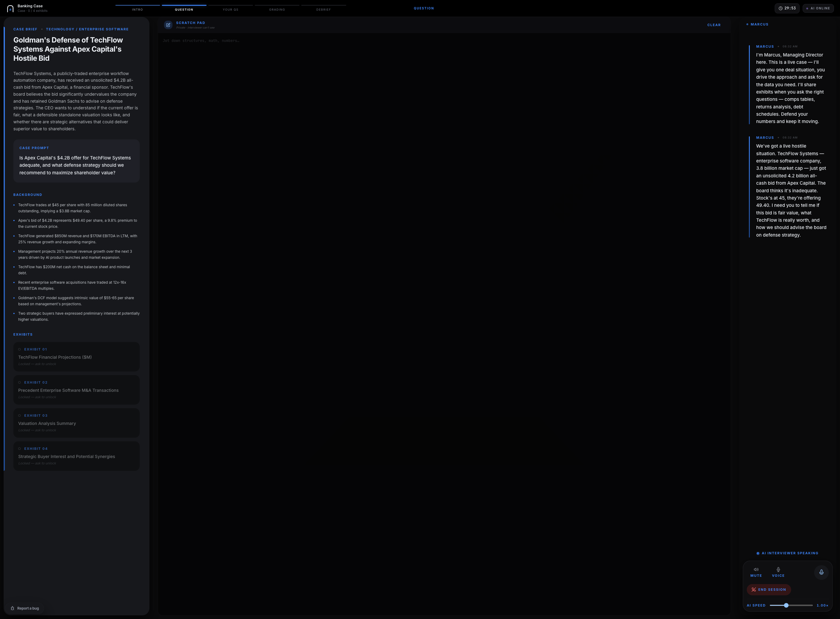Click the timer showing 29:53
Viewport: 840px width, 619px height.
pos(787,8)
